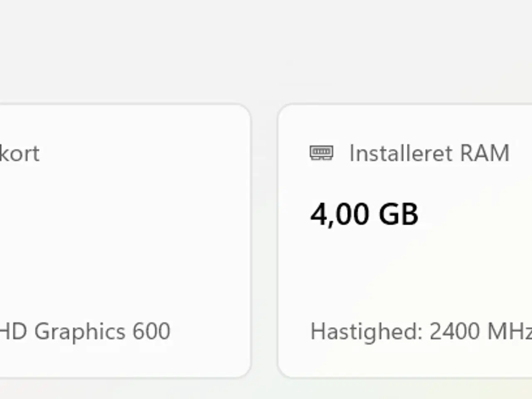The height and width of the screenshot is (399, 532).
Task: Click the RAM memory chip icon
Action: (x=321, y=153)
